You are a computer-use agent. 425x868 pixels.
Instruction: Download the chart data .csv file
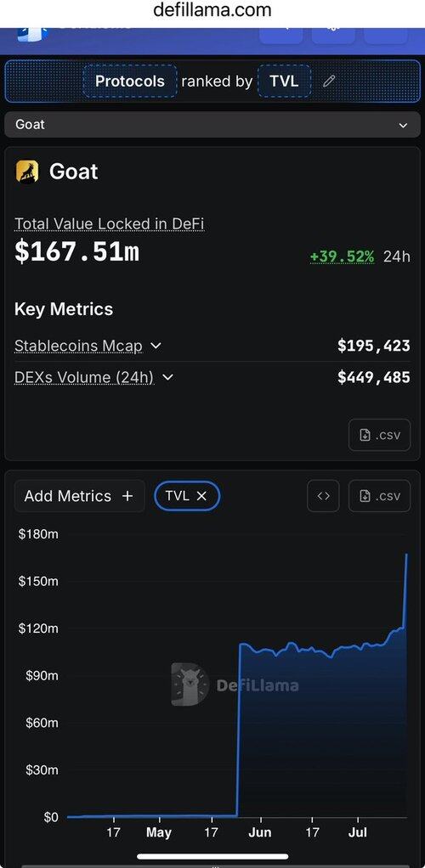380,496
